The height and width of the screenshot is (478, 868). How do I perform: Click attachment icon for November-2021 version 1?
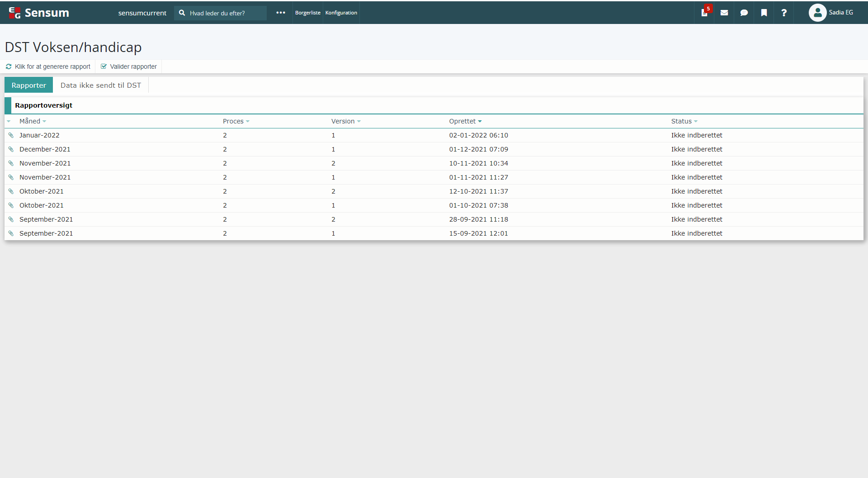11,177
